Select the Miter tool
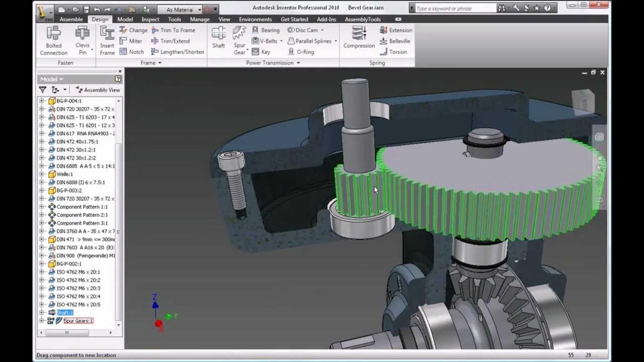This screenshot has height=362, width=644. (x=131, y=41)
